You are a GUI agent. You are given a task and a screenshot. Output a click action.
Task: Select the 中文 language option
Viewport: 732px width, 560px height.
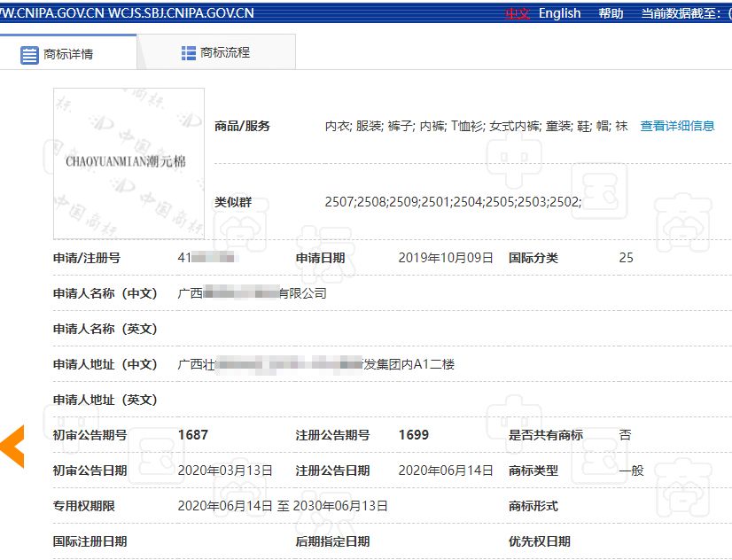(517, 12)
